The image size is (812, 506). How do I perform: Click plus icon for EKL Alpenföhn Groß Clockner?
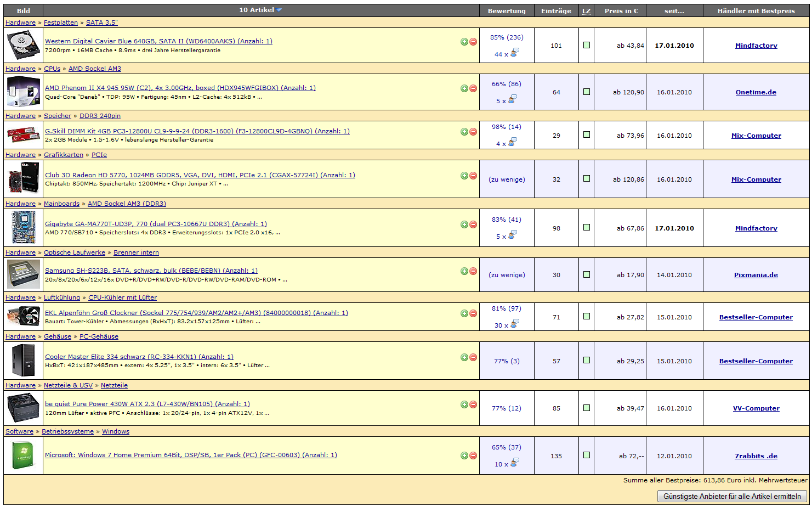[464, 313]
